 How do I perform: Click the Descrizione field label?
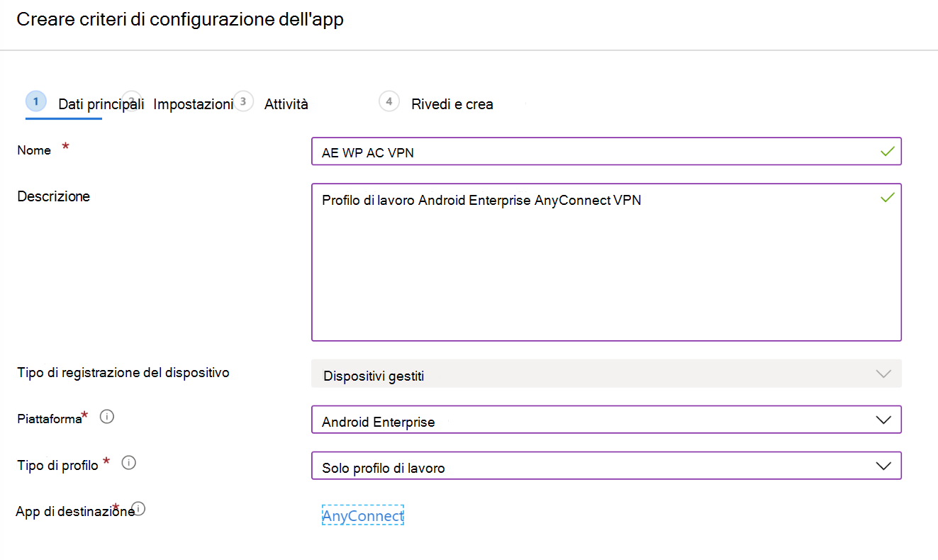[x=53, y=196]
